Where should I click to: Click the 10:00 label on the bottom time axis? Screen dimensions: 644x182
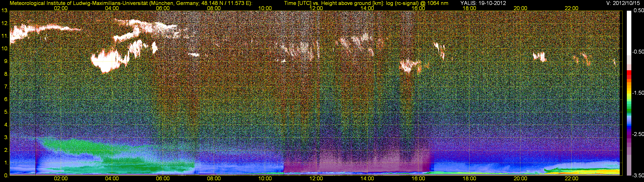pyautogui.click(x=265, y=179)
